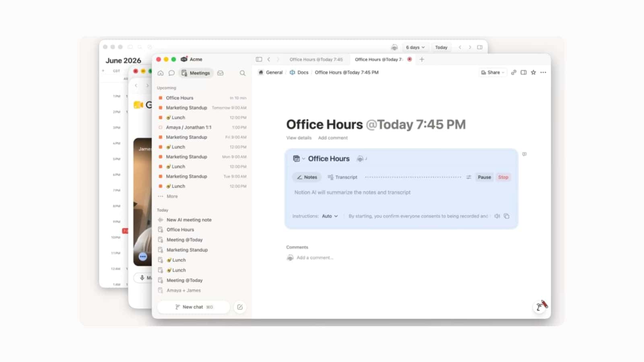Select the recording Office Hours tab
The width and height of the screenshot is (644, 362).
382,59
